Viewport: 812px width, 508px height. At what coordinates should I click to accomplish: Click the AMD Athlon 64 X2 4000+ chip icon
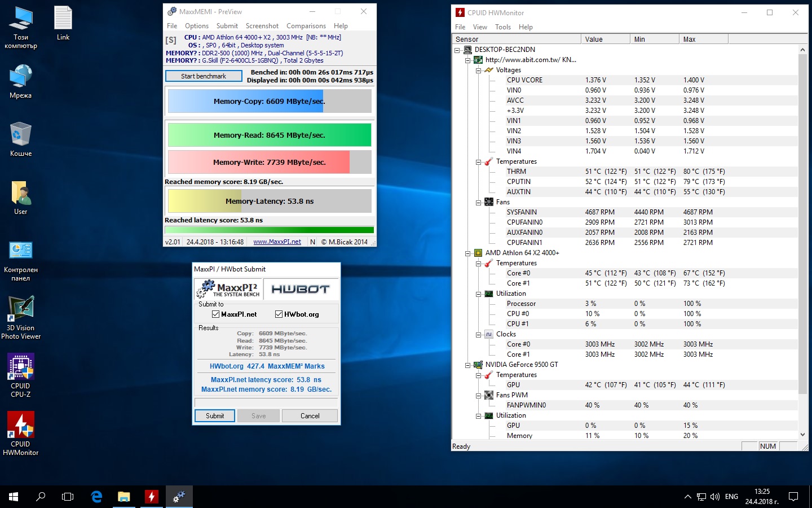click(x=478, y=253)
